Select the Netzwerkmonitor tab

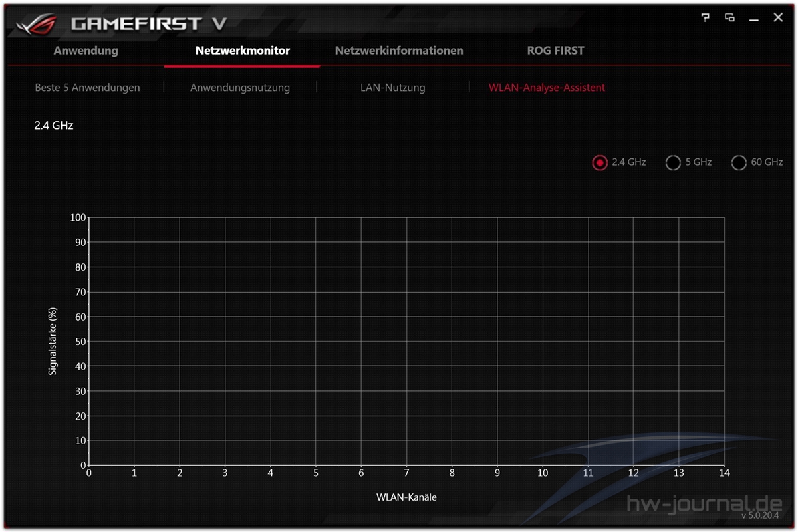(242, 51)
